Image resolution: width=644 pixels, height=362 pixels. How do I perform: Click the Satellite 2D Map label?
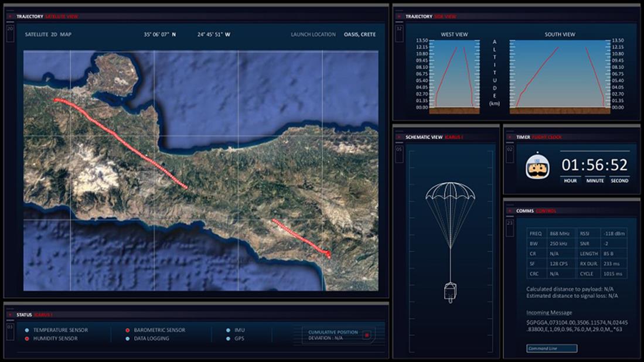point(48,35)
